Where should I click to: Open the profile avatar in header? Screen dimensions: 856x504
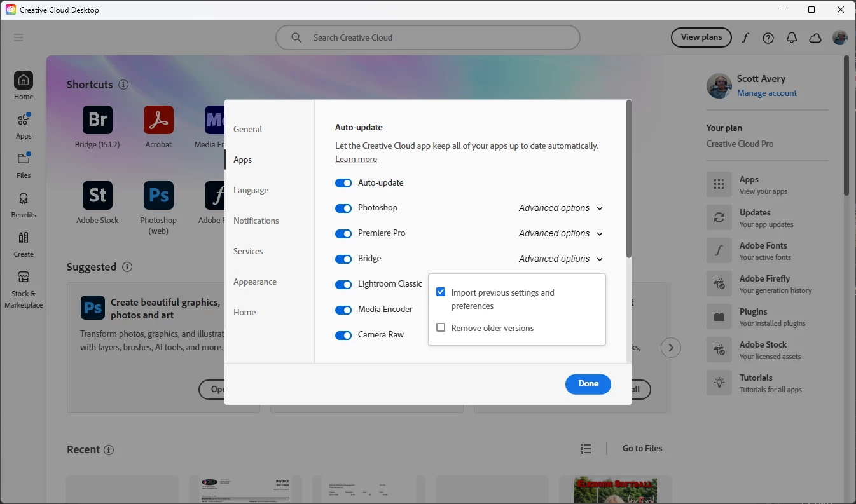click(840, 37)
